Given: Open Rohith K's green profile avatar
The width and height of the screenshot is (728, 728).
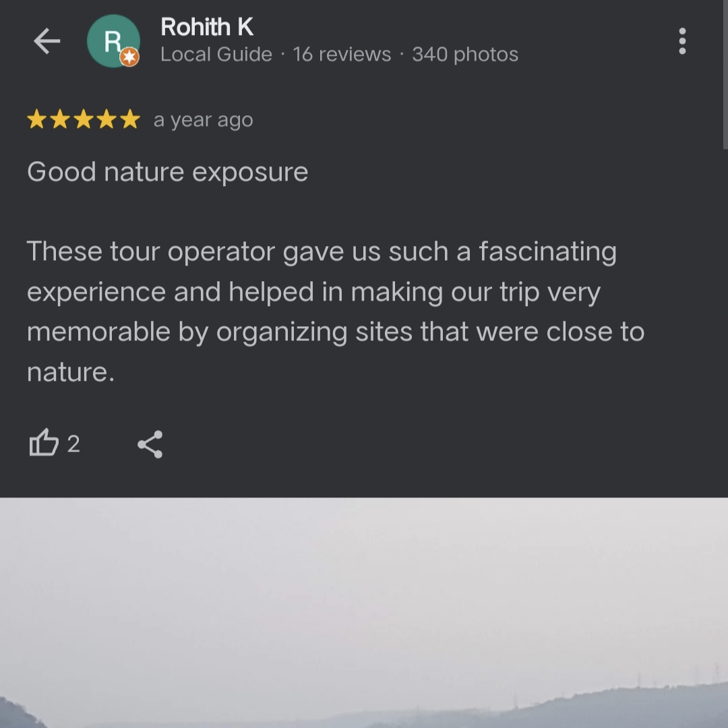Looking at the screenshot, I should 113,41.
